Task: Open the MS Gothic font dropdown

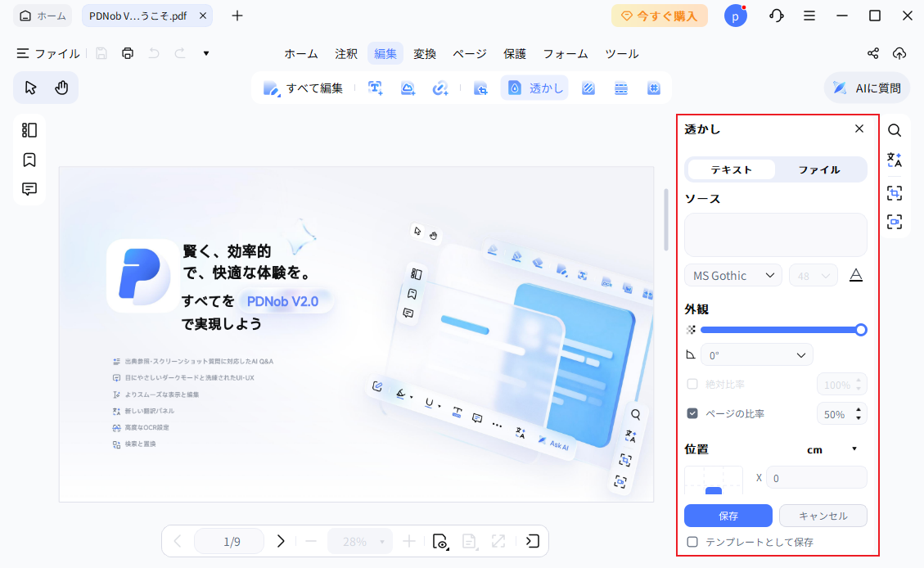Action: pyautogui.click(x=732, y=275)
